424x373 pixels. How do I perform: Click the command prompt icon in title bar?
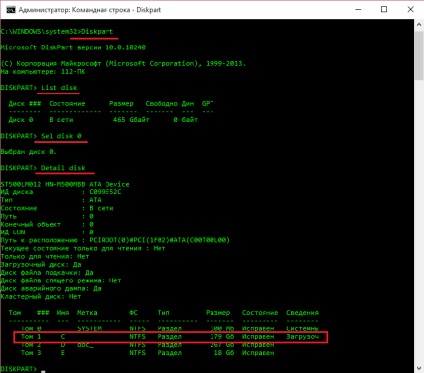(11, 10)
